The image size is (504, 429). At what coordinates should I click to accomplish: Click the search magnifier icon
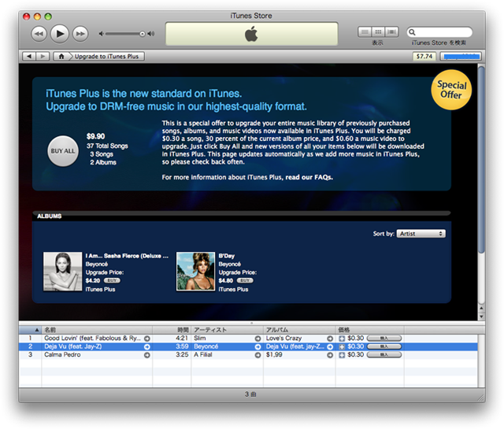pos(412,32)
